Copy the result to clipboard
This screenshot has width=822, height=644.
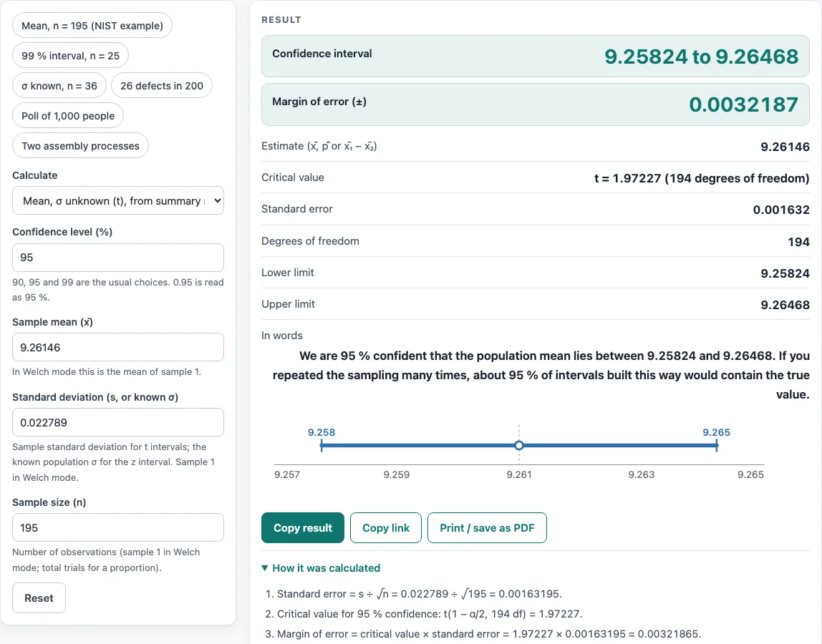pos(303,527)
